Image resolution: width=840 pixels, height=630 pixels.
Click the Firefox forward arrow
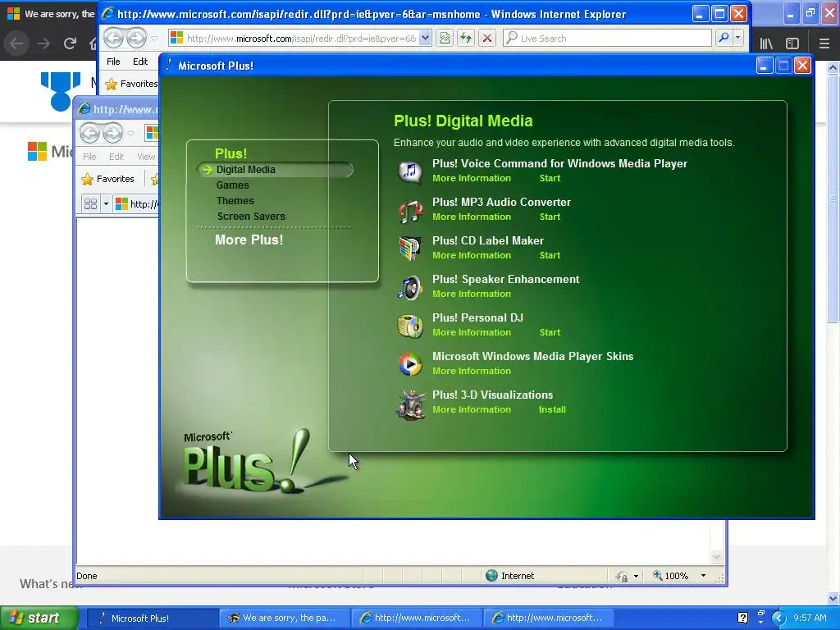[x=43, y=43]
